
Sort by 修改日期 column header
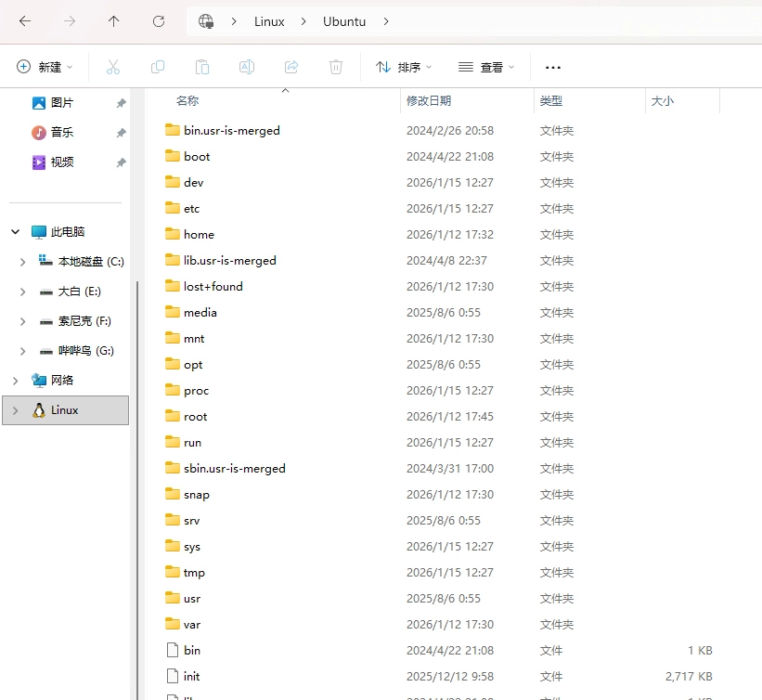[429, 101]
